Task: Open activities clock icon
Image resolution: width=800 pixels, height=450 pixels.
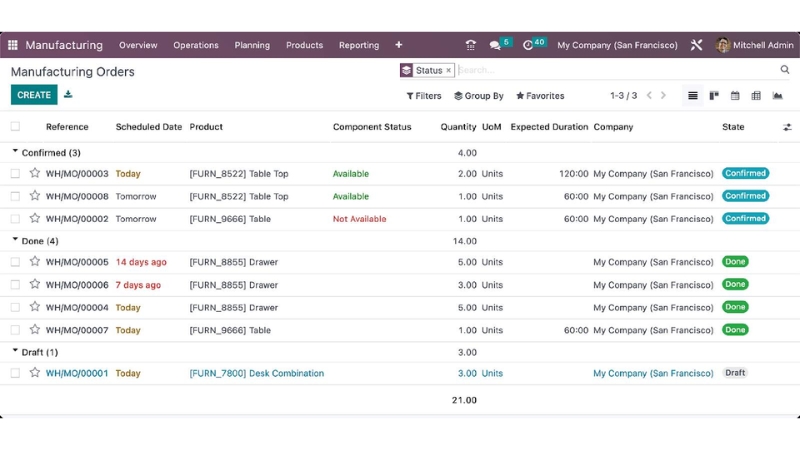Action: point(528,45)
